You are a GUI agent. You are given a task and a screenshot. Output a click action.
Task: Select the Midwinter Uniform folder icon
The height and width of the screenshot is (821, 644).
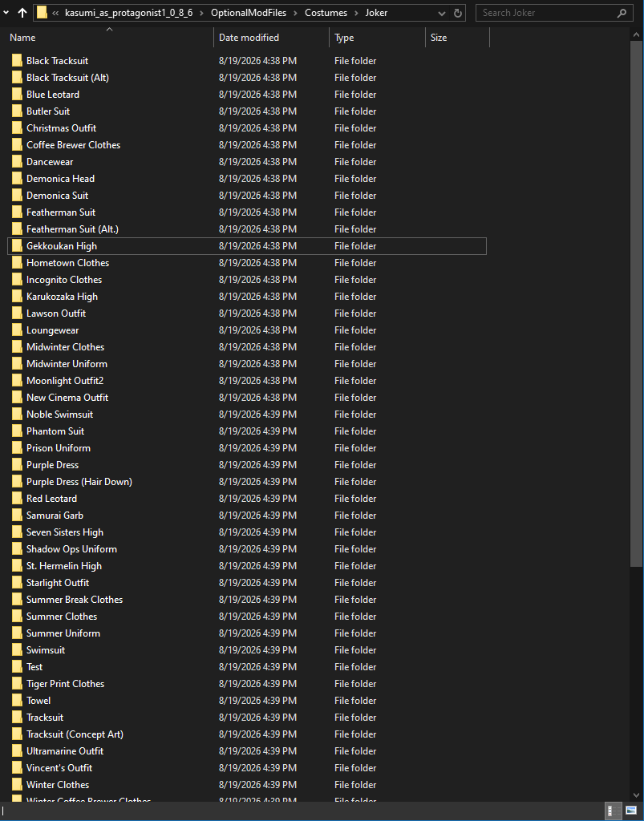[18, 364]
